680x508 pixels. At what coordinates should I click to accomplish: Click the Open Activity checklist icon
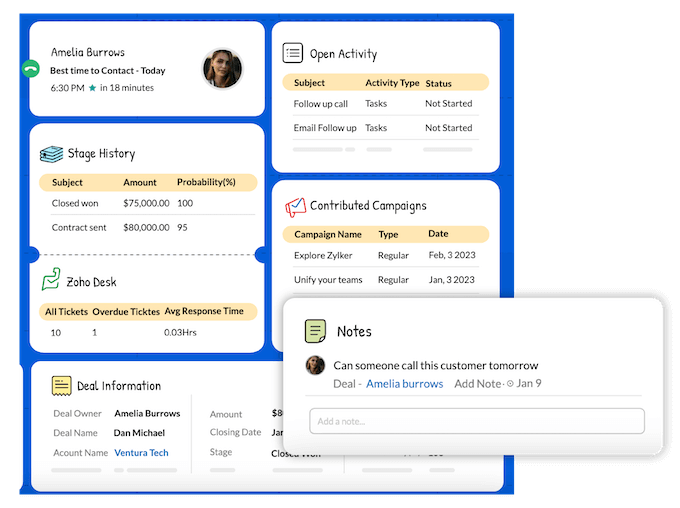click(292, 53)
